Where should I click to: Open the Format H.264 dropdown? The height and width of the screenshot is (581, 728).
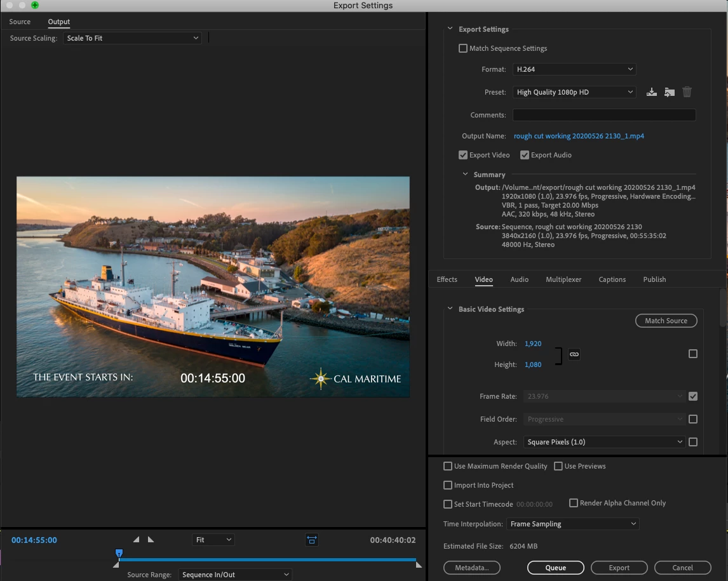(x=574, y=69)
